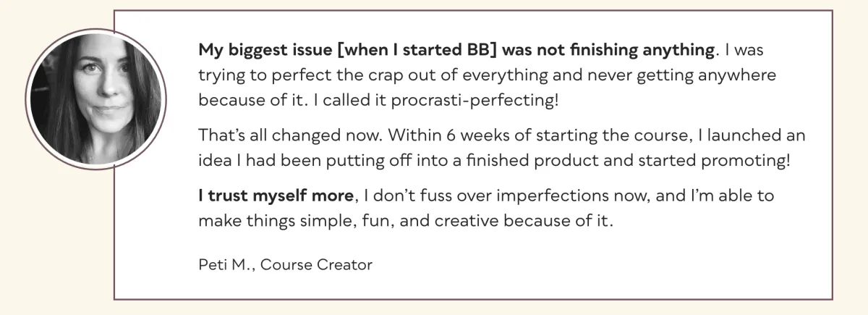Click the circular black-and-white portrait photo

point(96,99)
